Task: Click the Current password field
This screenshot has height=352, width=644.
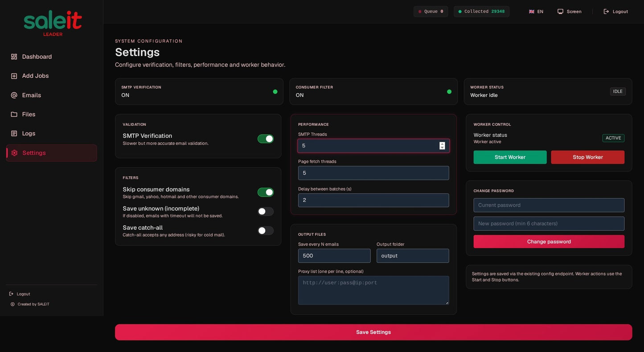Action: coord(549,205)
